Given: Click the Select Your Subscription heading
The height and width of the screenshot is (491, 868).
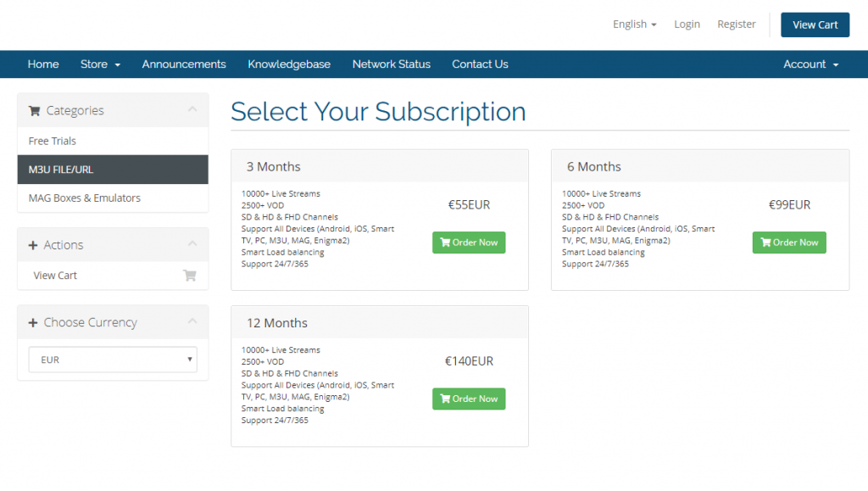Looking at the screenshot, I should pos(378,112).
